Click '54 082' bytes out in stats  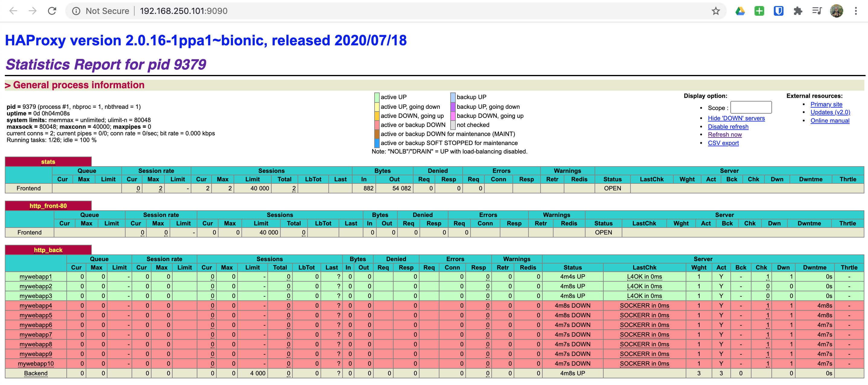pos(401,188)
